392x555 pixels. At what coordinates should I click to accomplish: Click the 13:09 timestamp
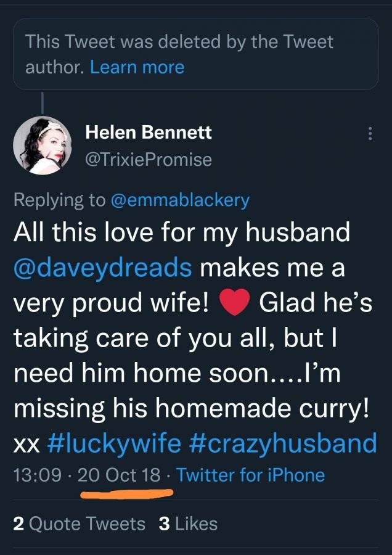[37, 475]
